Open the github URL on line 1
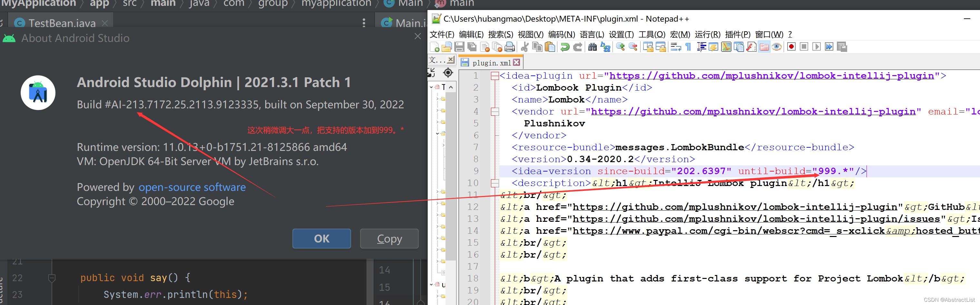Viewport: 980px width, 305px height. tap(771, 76)
